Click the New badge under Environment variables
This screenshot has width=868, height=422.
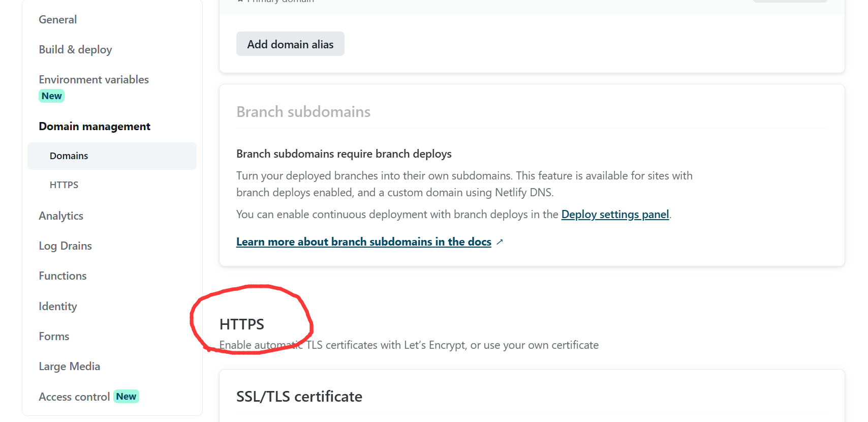(x=51, y=96)
